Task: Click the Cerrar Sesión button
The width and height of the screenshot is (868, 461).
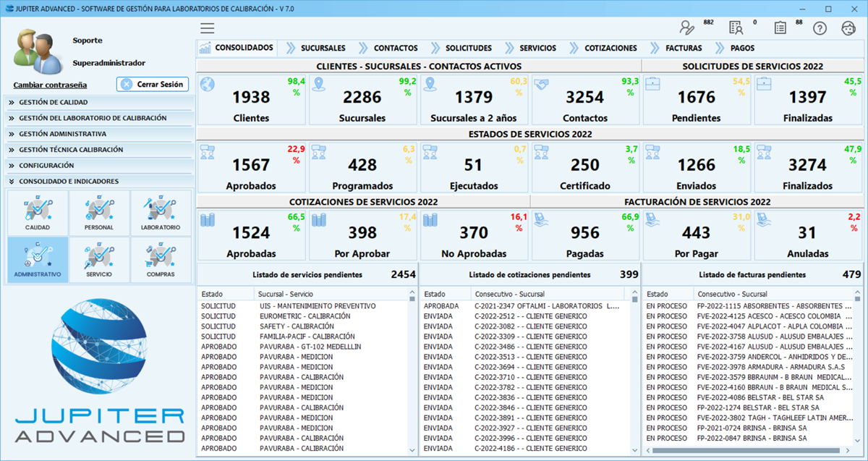Action: pyautogui.click(x=152, y=84)
